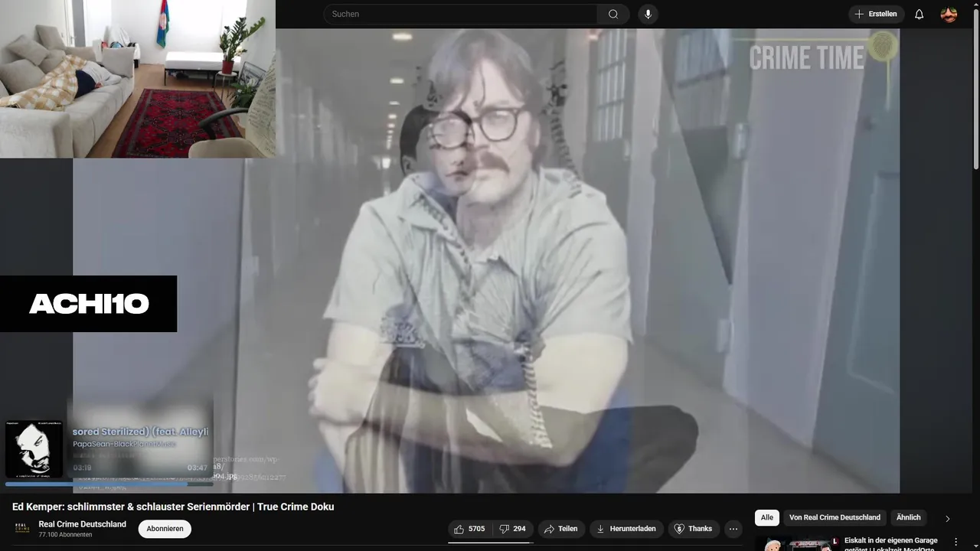Click the video player area
This screenshot has width=980, height=551.
tap(486, 260)
